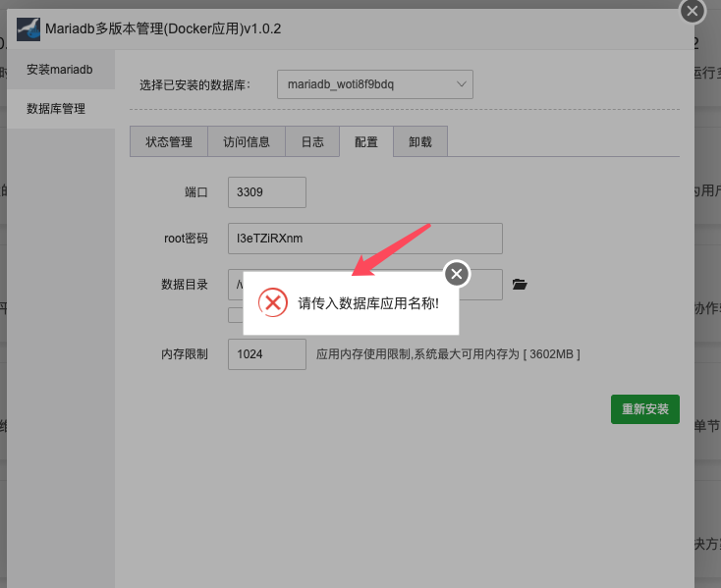Click the 内存限制 input showing 1024

(267, 354)
